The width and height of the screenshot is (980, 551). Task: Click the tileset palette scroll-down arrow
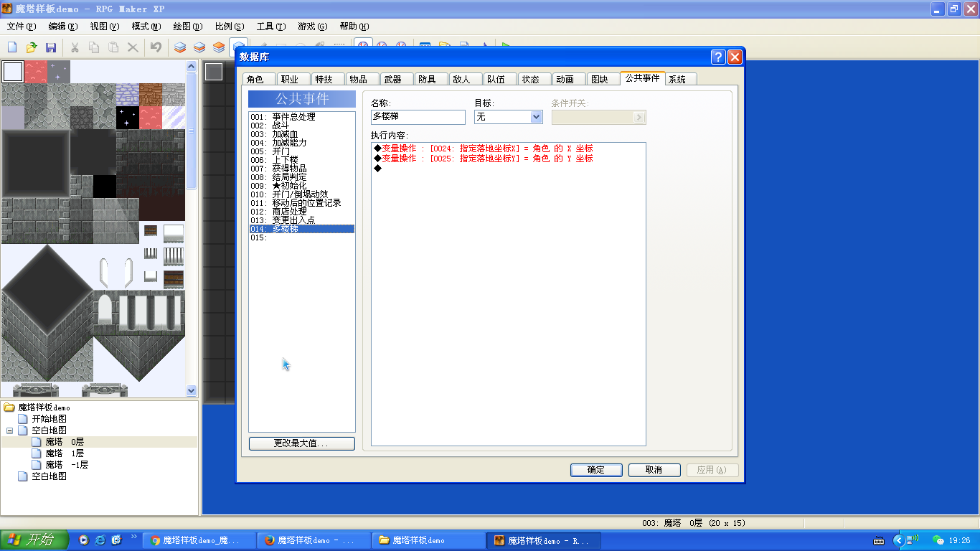tap(191, 391)
